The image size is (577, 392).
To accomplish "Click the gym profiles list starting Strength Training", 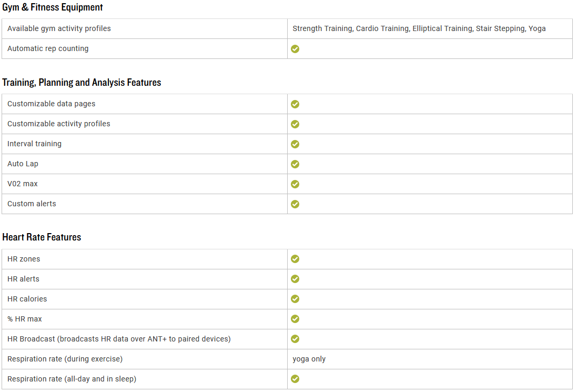I will pos(419,28).
